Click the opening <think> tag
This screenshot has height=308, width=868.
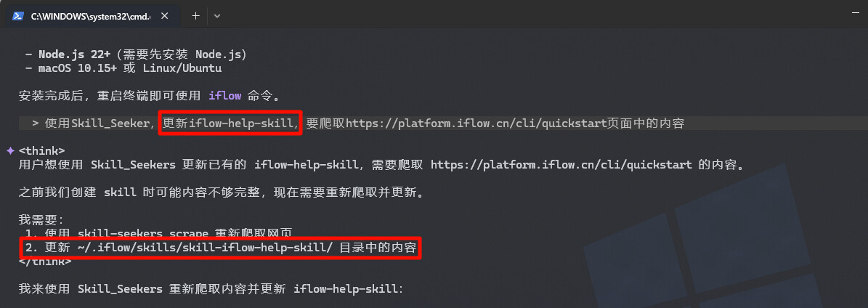(x=42, y=150)
